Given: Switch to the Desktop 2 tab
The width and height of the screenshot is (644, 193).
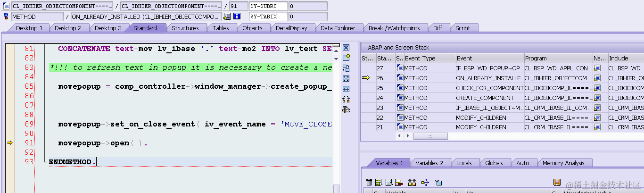Looking at the screenshot, I should [68, 28].
